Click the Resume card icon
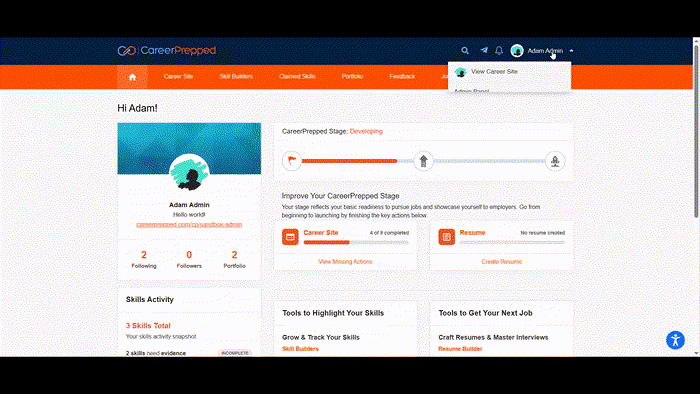This screenshot has height=394, width=700. 446,237
